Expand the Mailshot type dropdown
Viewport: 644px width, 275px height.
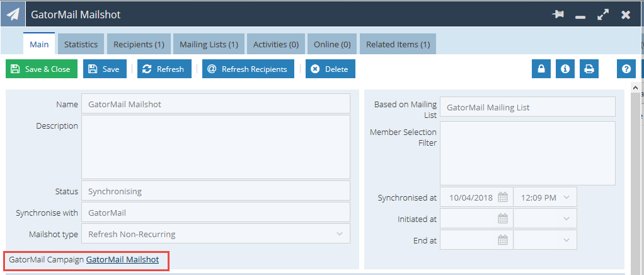tap(339, 234)
